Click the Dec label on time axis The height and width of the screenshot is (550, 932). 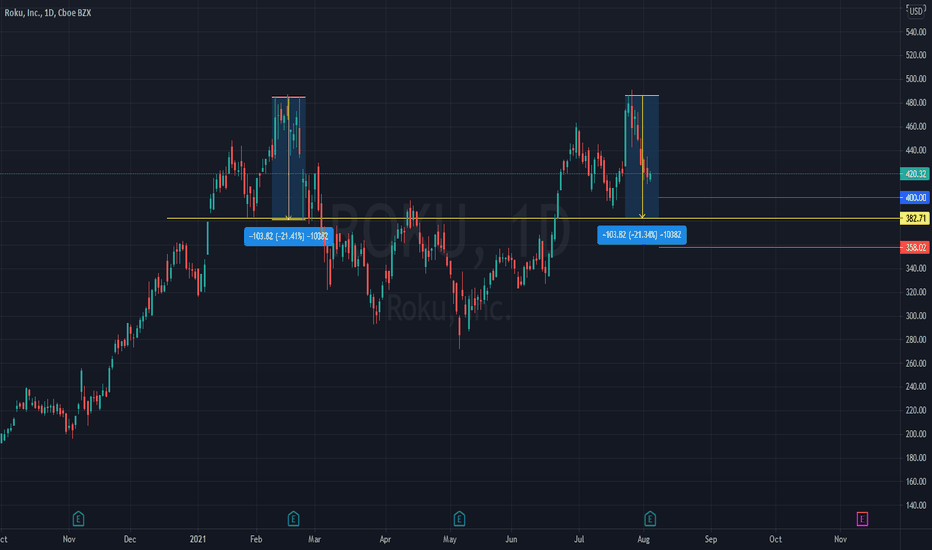(130, 539)
